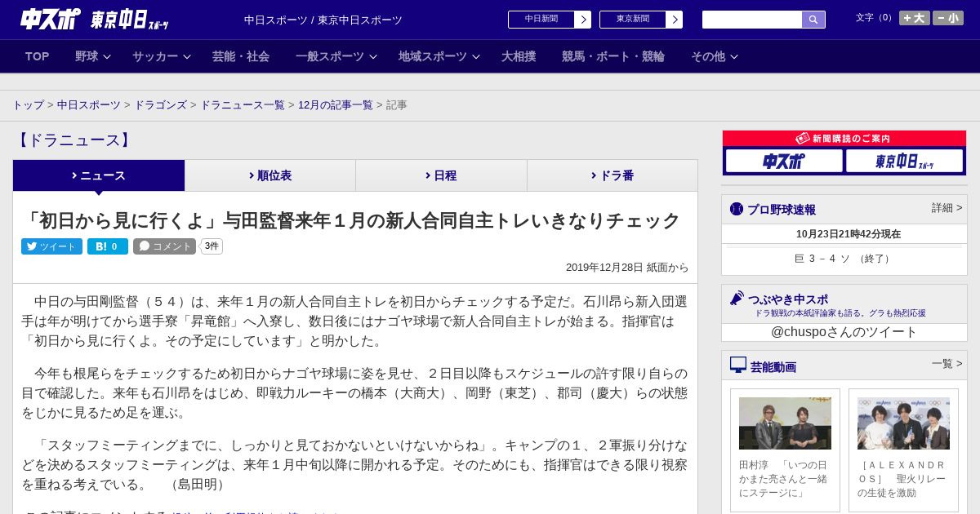Image resolution: width=980 pixels, height=514 pixels.
Task: Expand the 地域スポーツ navigation menu
Action: [439, 56]
